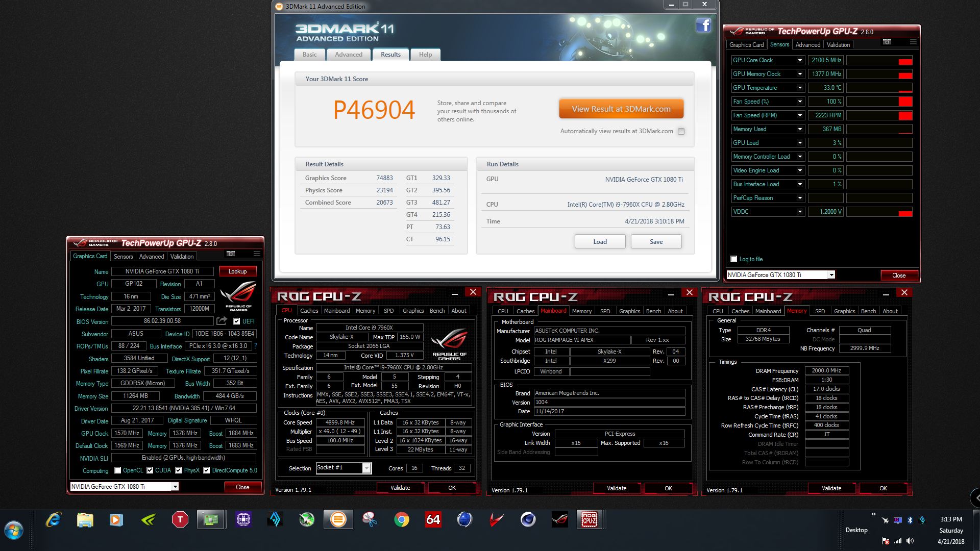Click the GPU-Z screenshot camera icon in Sensors window

click(x=887, y=42)
